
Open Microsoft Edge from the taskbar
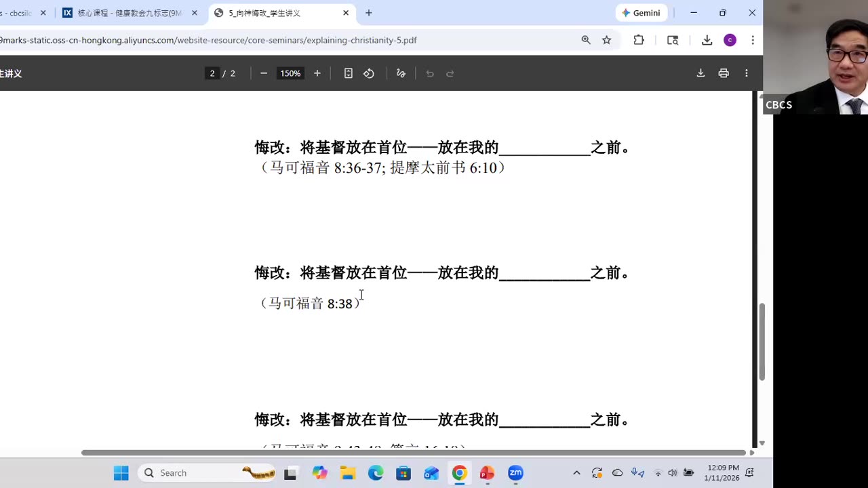[x=376, y=472]
